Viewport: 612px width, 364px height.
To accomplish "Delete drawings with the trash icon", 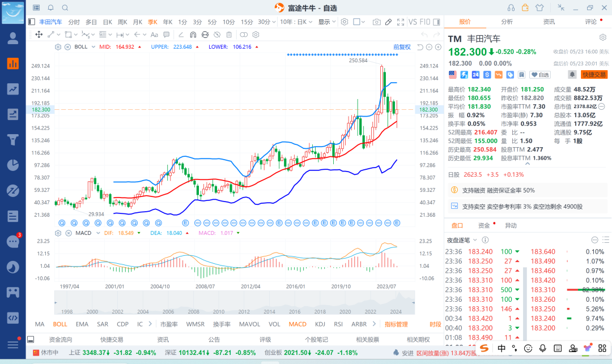I will tap(229, 35).
